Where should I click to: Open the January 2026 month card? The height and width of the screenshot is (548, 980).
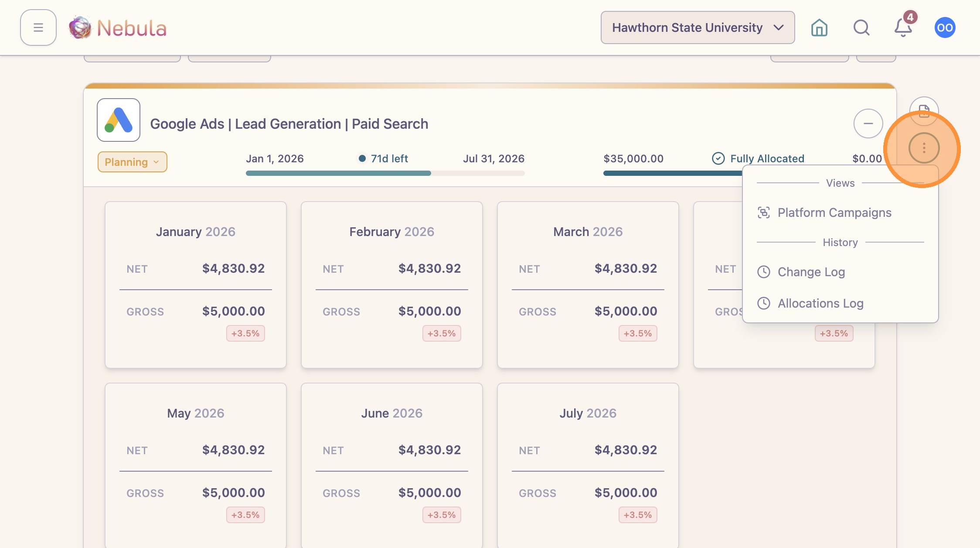[196, 285]
